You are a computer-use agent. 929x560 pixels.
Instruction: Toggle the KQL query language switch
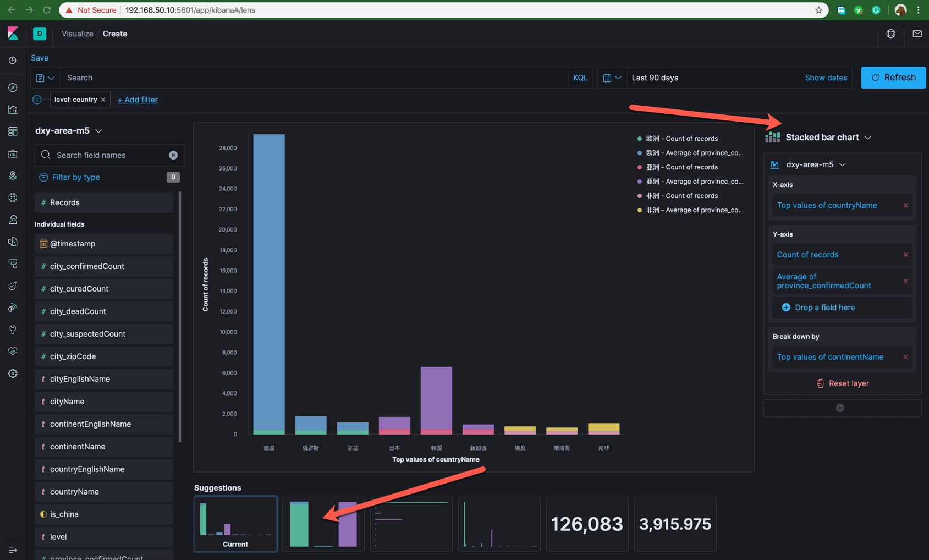pos(580,78)
